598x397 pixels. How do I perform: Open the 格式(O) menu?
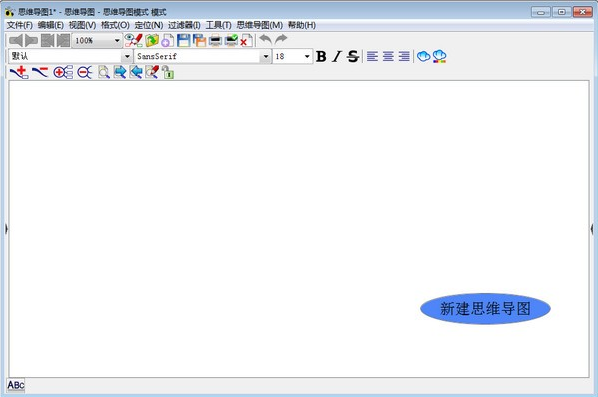click(115, 25)
